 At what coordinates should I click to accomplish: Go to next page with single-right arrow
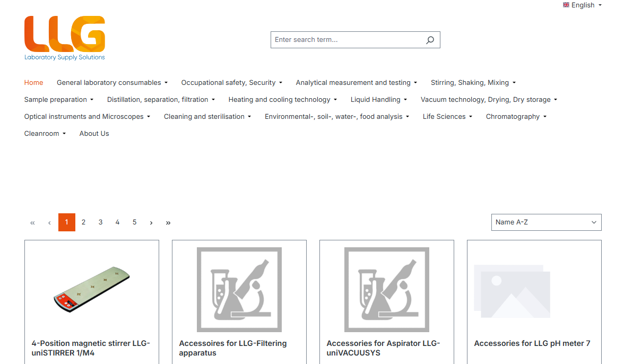151,222
